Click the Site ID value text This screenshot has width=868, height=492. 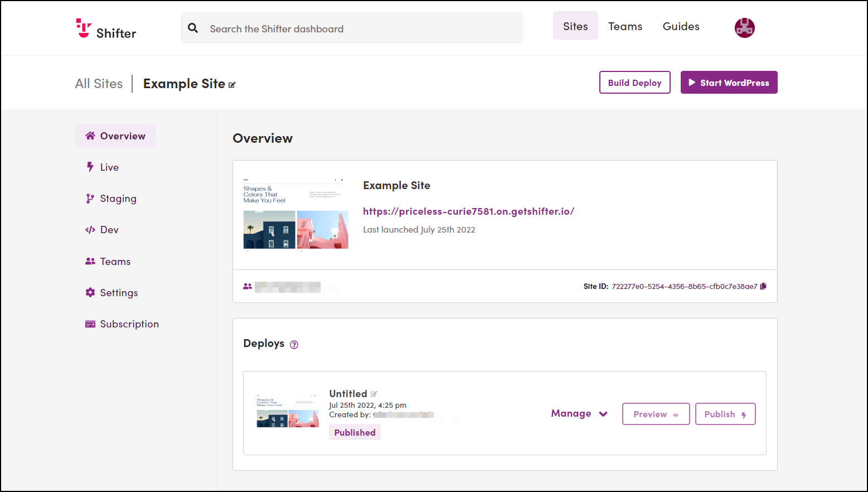click(685, 286)
